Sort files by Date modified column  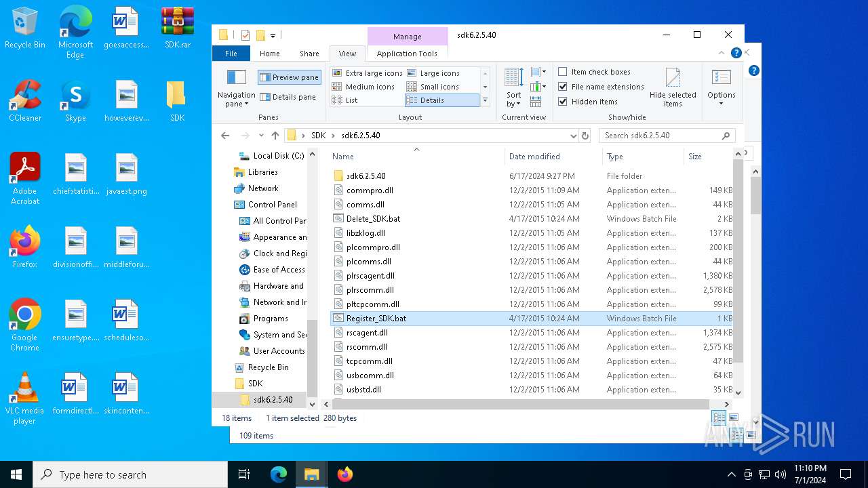tap(553, 157)
